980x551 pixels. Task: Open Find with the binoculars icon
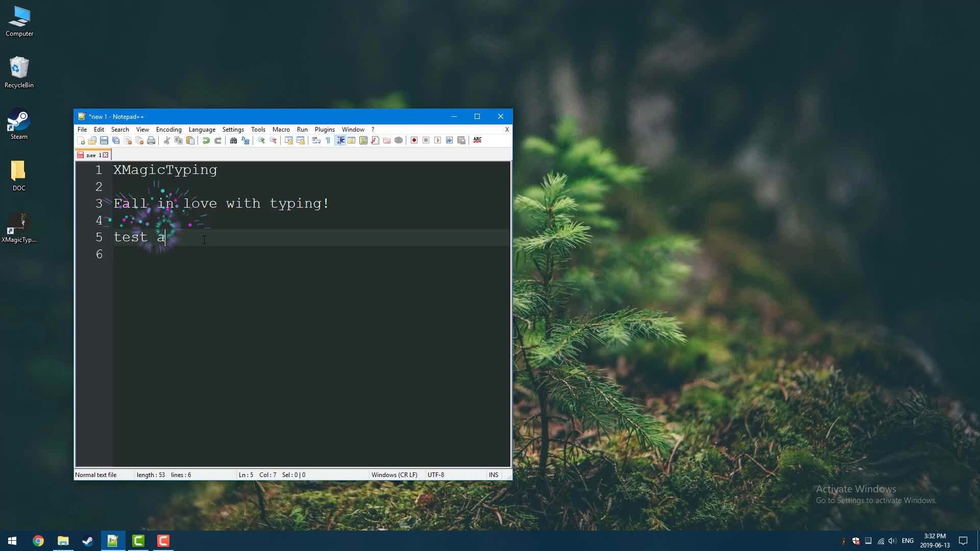click(233, 140)
